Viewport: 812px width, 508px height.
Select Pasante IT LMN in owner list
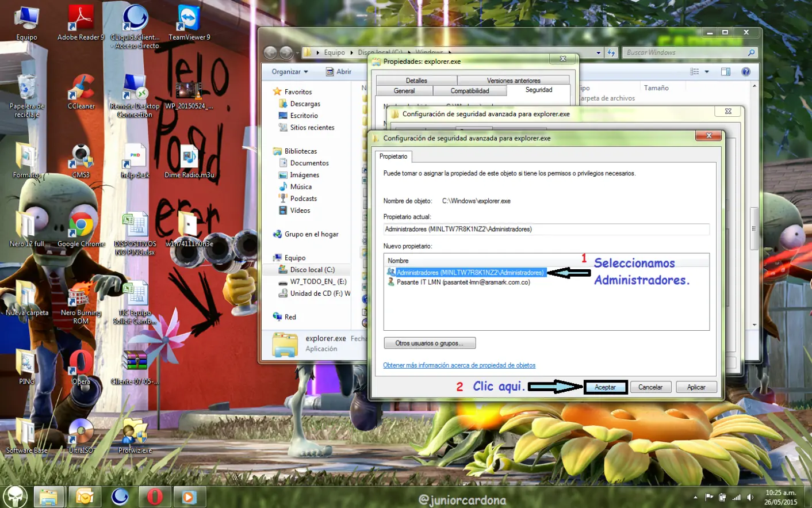coord(459,282)
